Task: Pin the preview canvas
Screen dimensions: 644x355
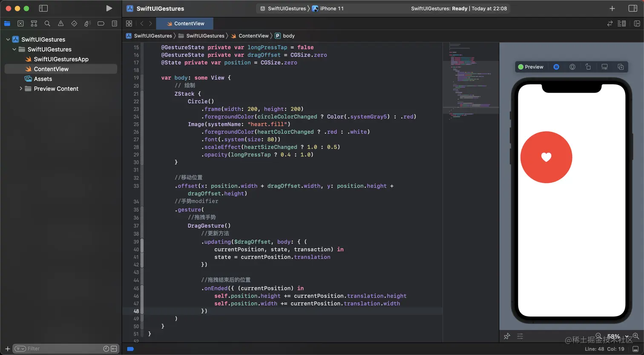Action: tap(507, 336)
